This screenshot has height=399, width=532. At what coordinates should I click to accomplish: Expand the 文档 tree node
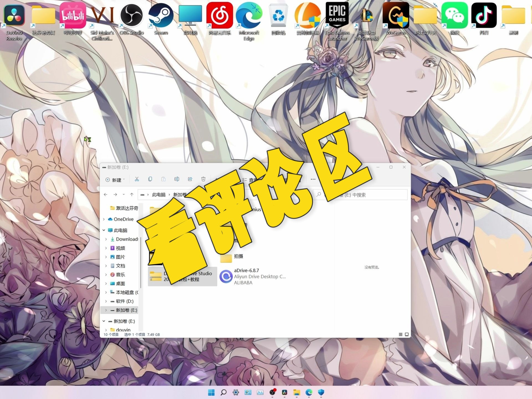106,266
